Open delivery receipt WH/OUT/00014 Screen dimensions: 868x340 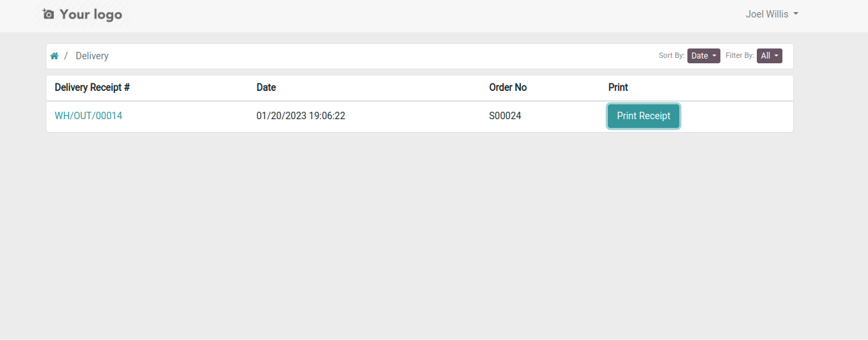coord(88,116)
